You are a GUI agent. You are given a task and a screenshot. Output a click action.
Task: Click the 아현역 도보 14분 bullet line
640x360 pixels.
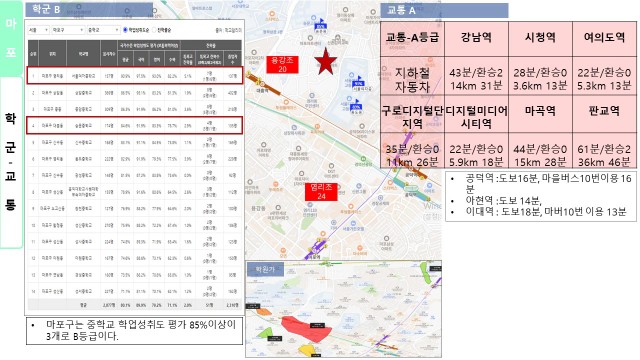pos(504,201)
